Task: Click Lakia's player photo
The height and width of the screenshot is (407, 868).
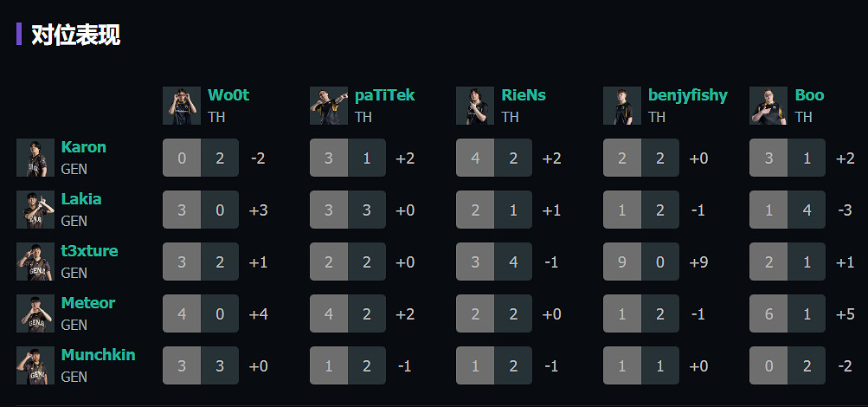Action: coord(35,210)
